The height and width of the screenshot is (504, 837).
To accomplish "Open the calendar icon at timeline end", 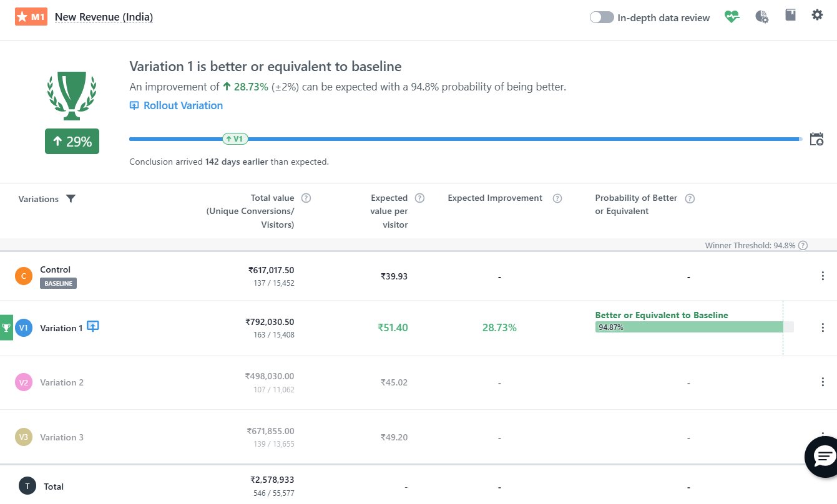I will (x=816, y=139).
